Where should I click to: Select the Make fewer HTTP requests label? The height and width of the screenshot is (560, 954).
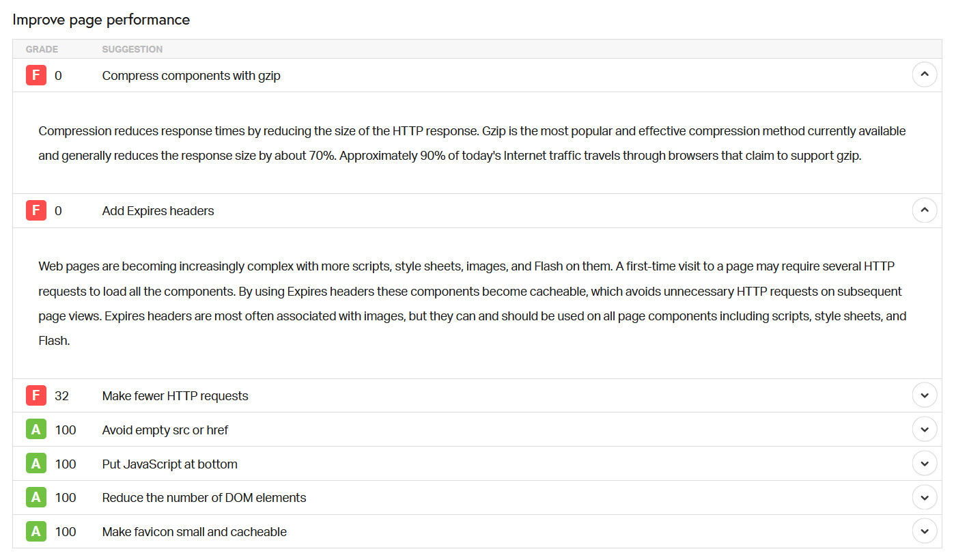175,395
